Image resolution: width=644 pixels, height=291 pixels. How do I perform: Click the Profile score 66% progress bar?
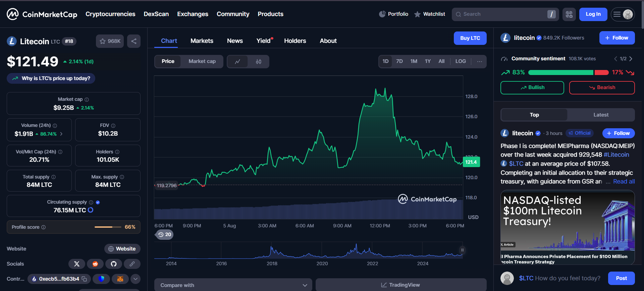pyautogui.click(x=108, y=227)
